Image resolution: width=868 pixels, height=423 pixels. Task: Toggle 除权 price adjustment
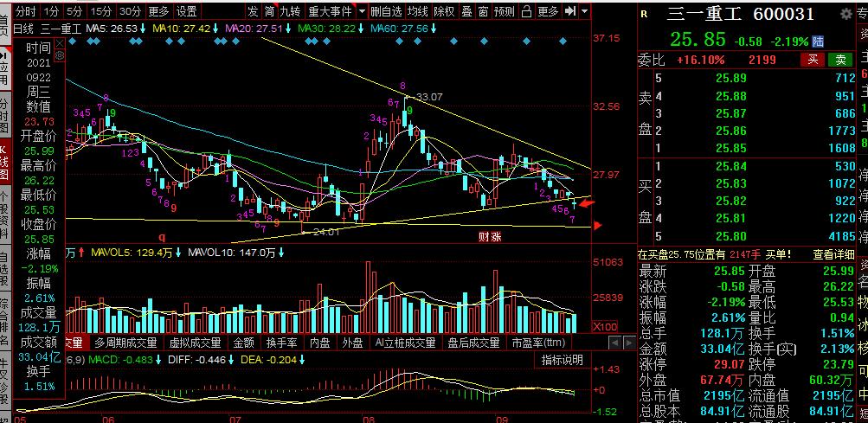[x=444, y=11]
